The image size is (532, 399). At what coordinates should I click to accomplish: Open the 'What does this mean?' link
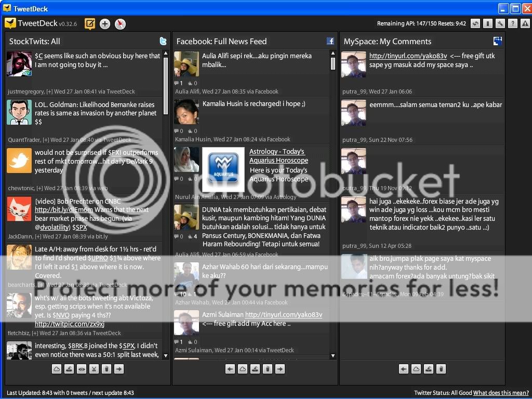point(501,393)
